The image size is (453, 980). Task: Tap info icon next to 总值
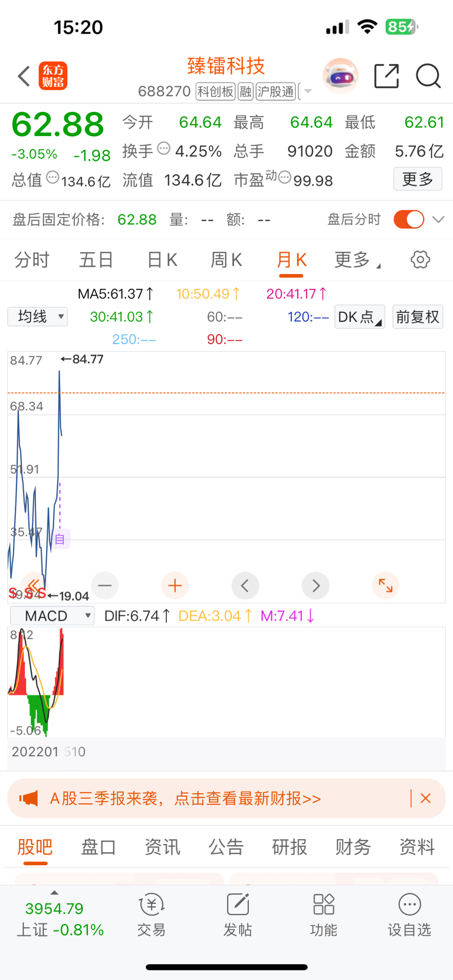[x=52, y=177]
